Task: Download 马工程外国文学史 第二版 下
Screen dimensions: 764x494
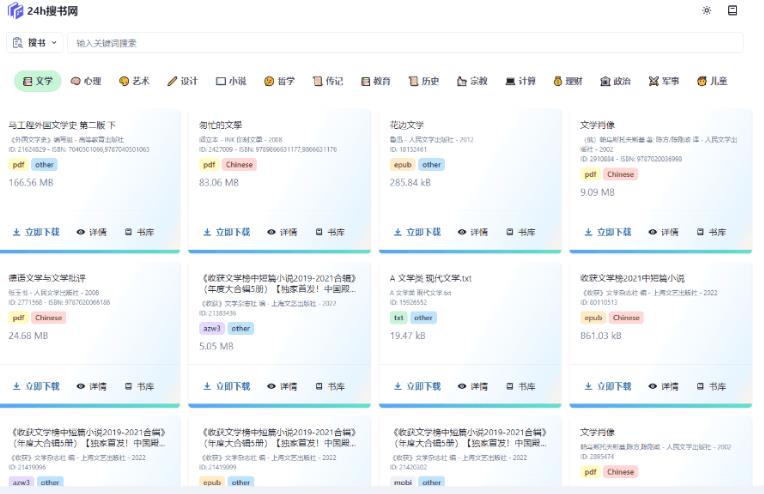Action: [x=36, y=232]
